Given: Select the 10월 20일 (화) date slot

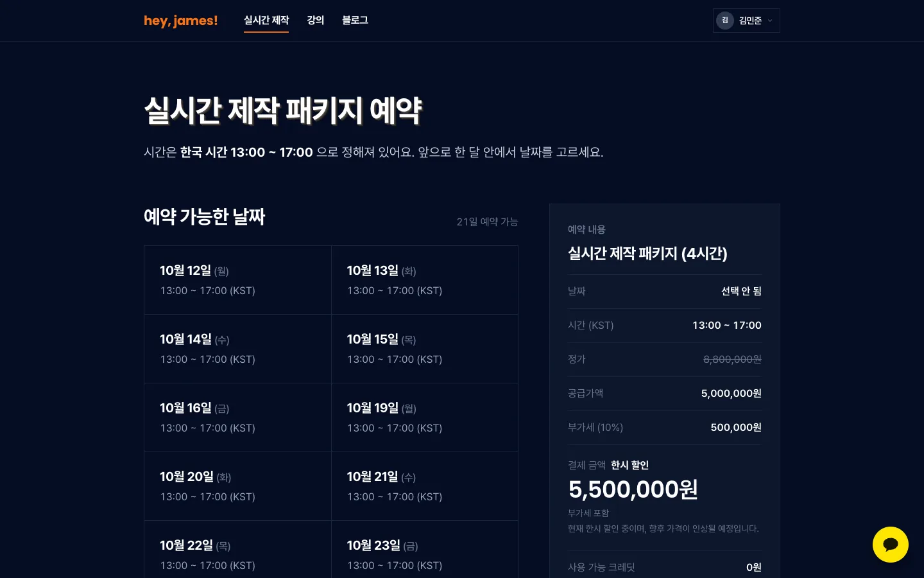Looking at the screenshot, I should pyautogui.click(x=237, y=486).
